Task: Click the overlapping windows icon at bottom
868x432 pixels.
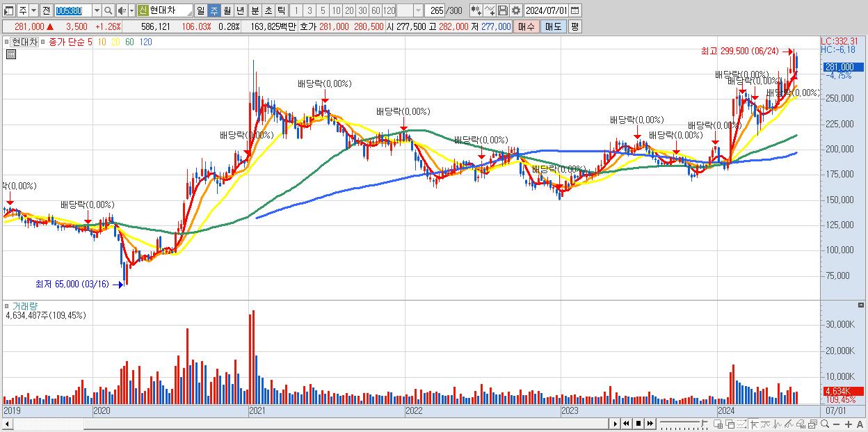Action: click(730, 424)
